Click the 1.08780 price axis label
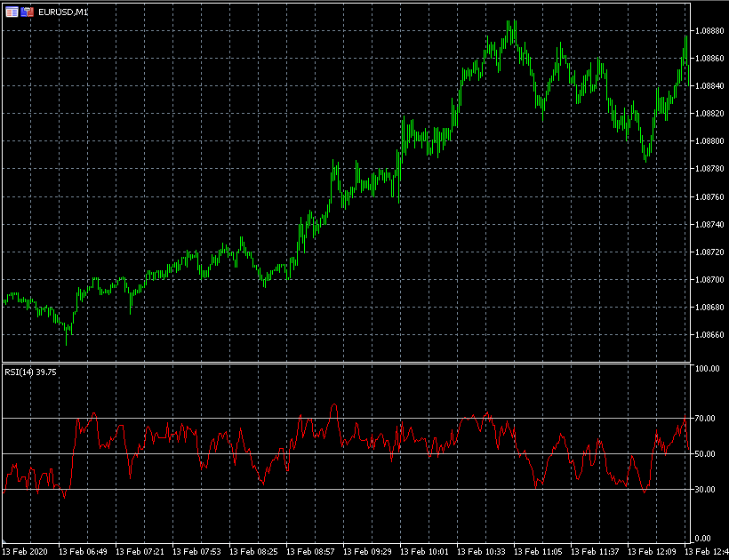The width and height of the screenshot is (729, 560). click(x=709, y=169)
